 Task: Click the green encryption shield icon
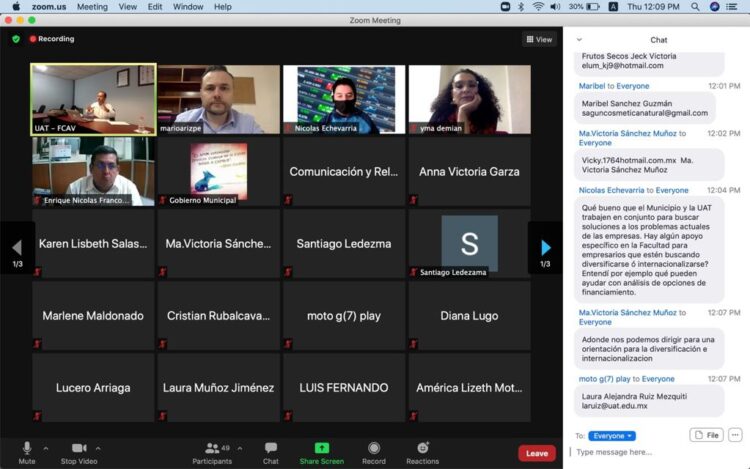pyautogui.click(x=16, y=39)
